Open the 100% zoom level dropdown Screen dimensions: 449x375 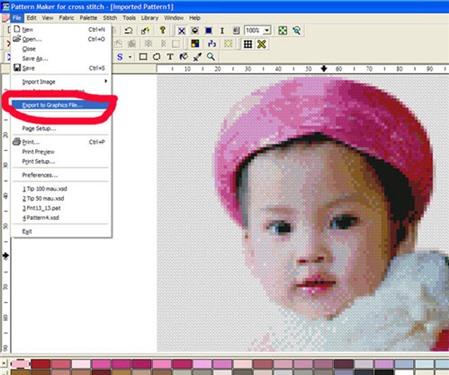click(267, 31)
